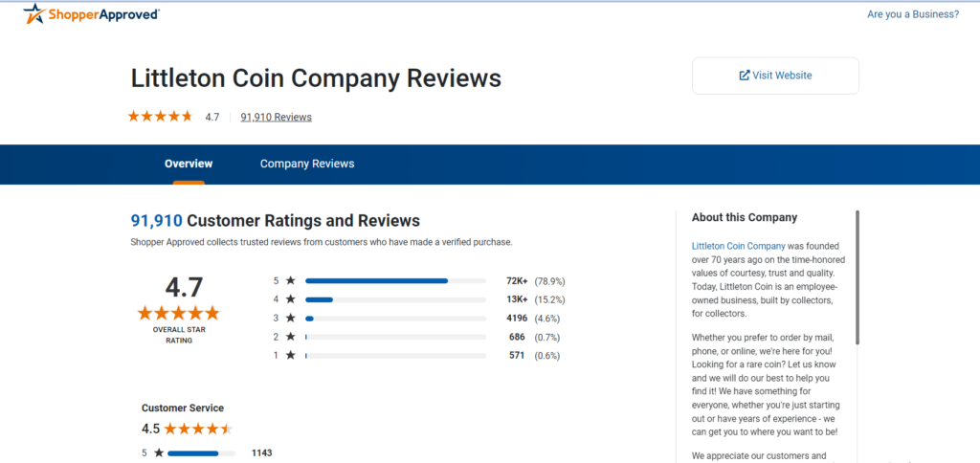Click the 686 count text
Viewport: 980px width, 463px height.
[x=517, y=338]
